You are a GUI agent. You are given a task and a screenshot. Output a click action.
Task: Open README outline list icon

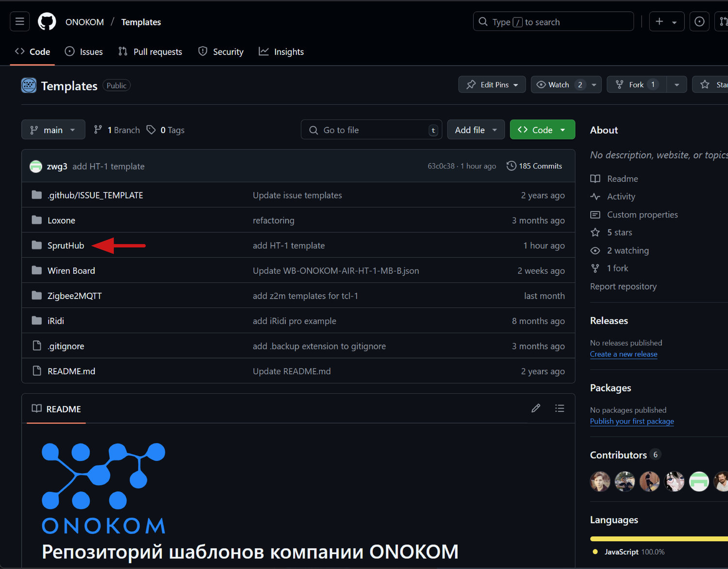point(560,408)
